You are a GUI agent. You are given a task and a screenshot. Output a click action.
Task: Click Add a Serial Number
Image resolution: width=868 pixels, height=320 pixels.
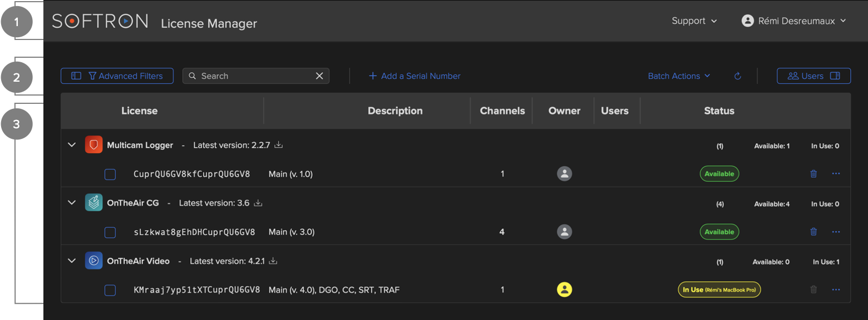[x=415, y=76]
